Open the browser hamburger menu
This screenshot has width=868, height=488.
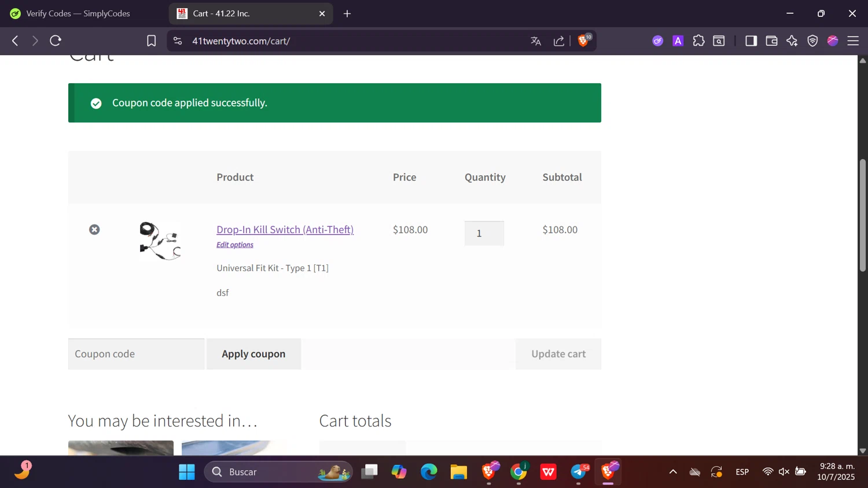pos(853,41)
